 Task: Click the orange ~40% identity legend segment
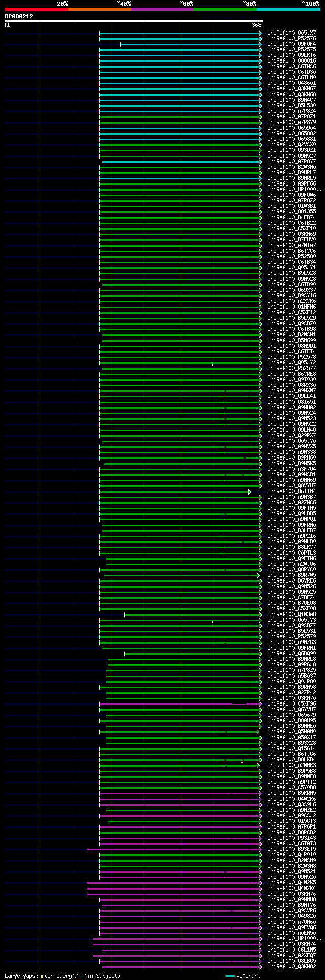100,9
